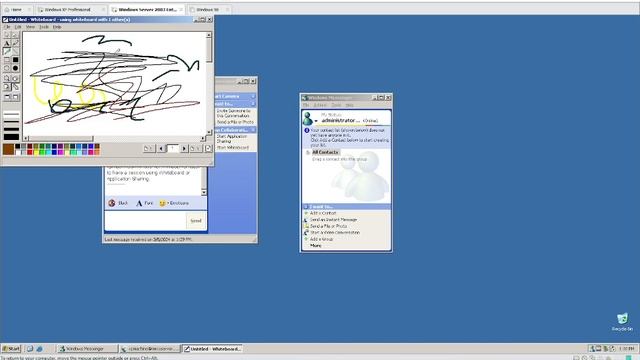
Task: Toggle the Remote Pointer tool
Action: coord(15,78)
